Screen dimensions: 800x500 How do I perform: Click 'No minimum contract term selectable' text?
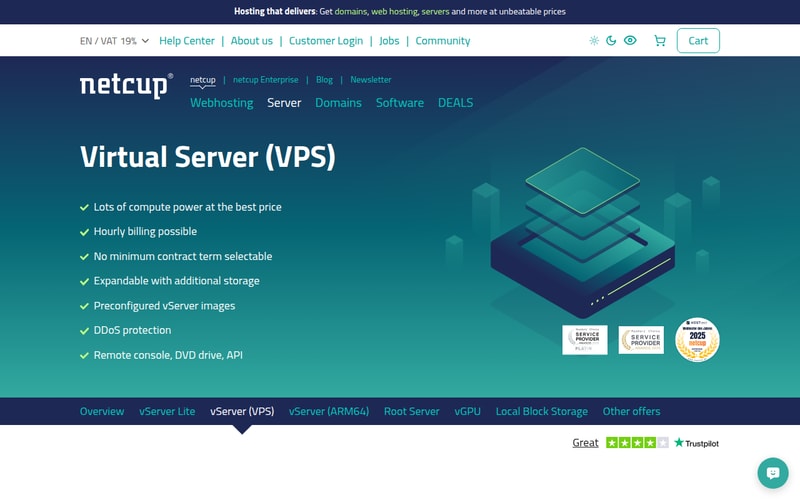click(183, 257)
